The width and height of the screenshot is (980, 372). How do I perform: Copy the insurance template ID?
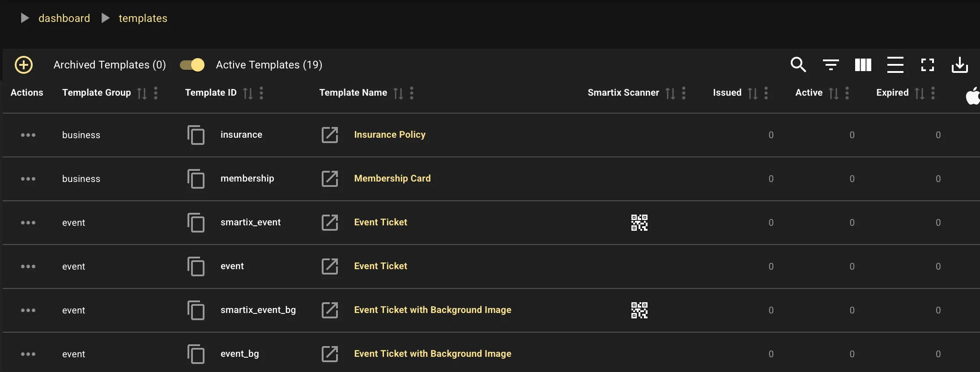196,135
